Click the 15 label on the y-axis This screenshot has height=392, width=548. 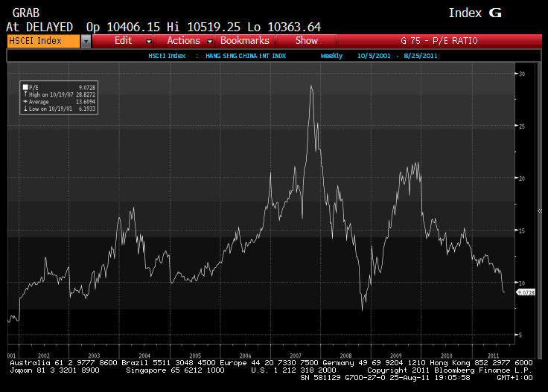coord(522,231)
